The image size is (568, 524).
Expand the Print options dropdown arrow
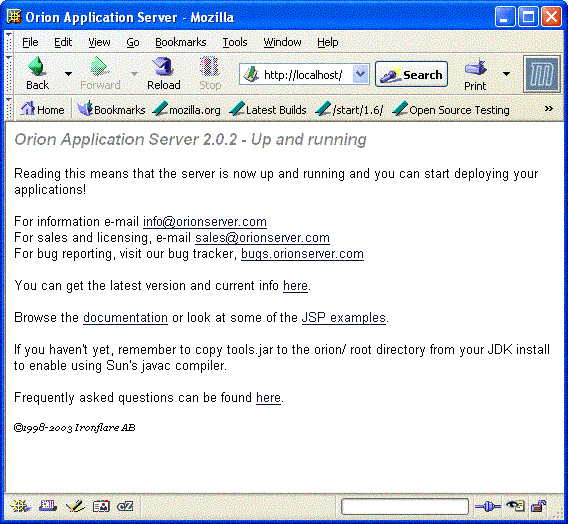pyautogui.click(x=506, y=74)
